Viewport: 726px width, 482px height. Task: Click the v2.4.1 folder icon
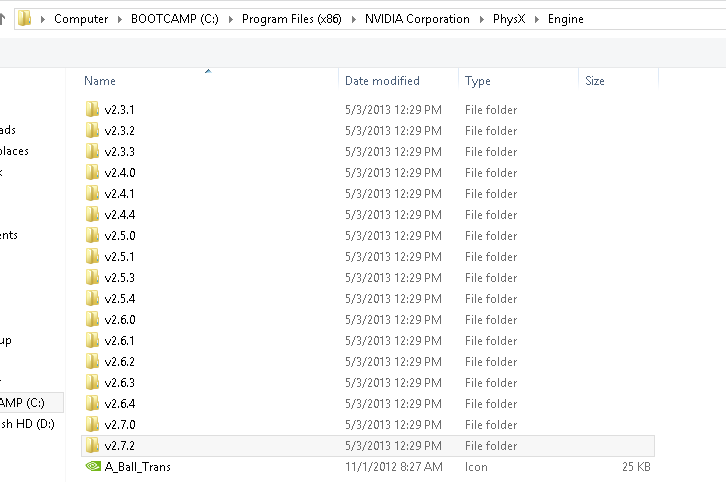pyautogui.click(x=92, y=193)
